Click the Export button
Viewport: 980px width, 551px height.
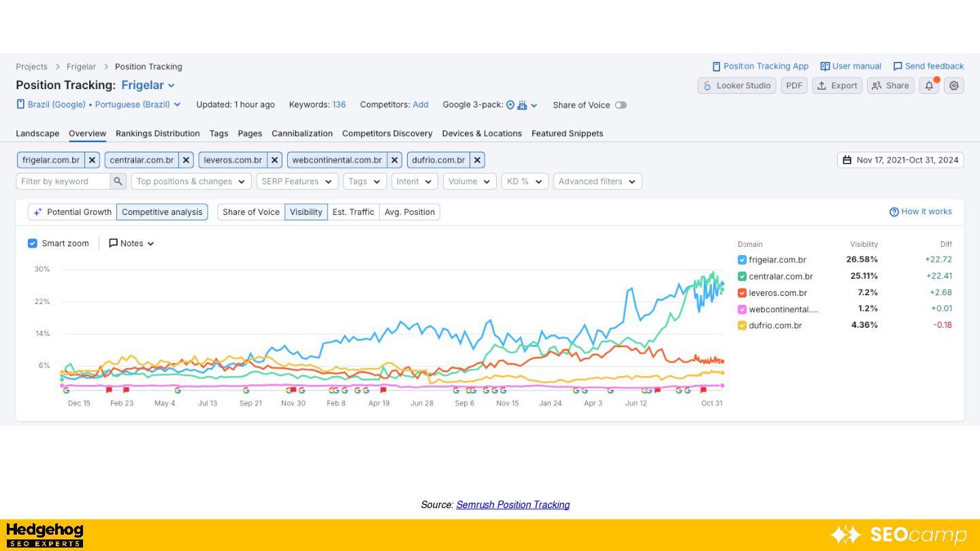[x=837, y=86]
